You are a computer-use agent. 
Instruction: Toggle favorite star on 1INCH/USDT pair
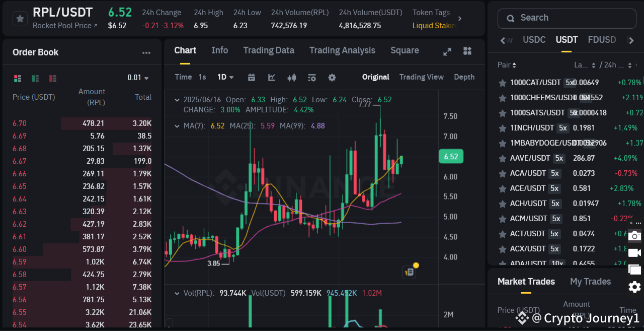coord(502,127)
